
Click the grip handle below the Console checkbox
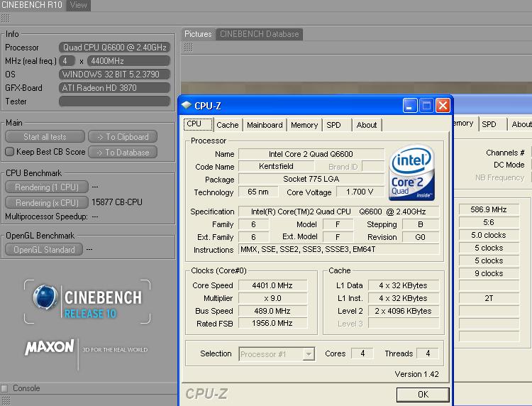pyautogui.click(x=6, y=400)
